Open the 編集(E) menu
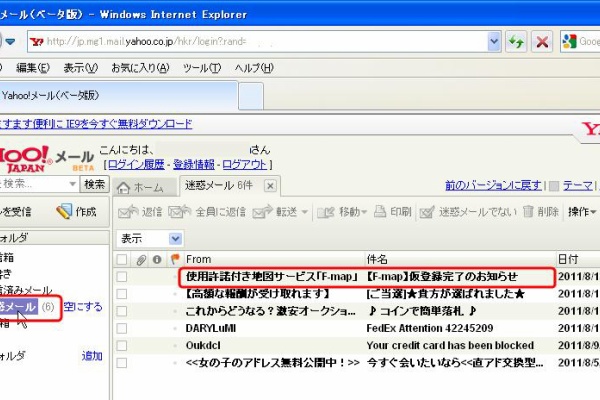The width and height of the screenshot is (600, 400). click(x=33, y=68)
